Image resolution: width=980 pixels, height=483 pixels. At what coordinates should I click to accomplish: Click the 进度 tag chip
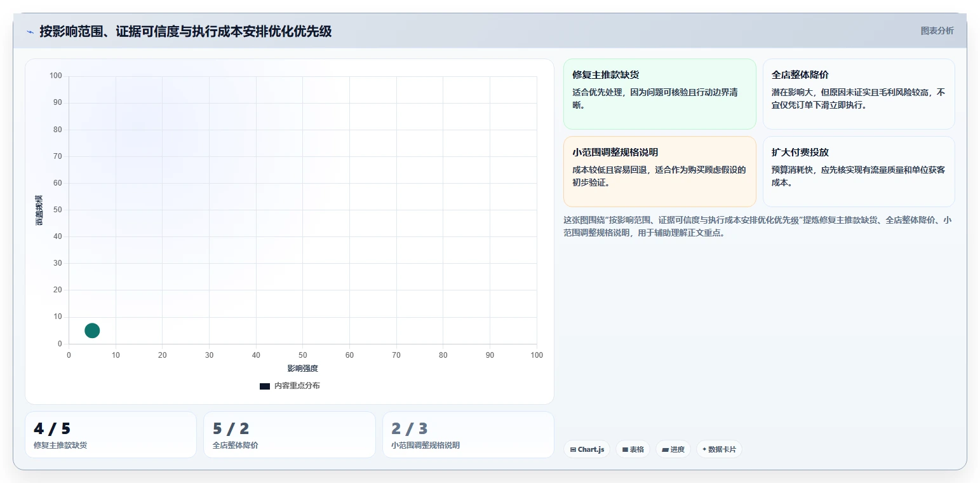click(x=673, y=449)
